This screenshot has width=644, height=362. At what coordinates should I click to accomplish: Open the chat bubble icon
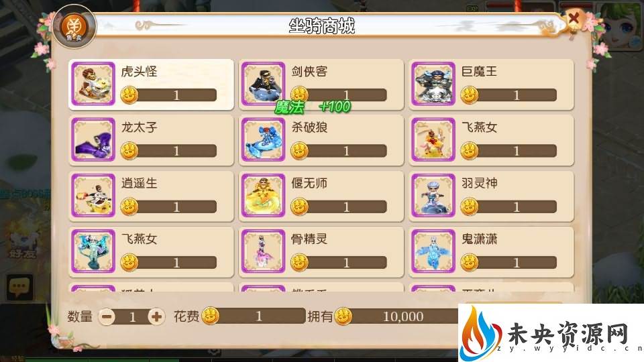click(x=19, y=287)
